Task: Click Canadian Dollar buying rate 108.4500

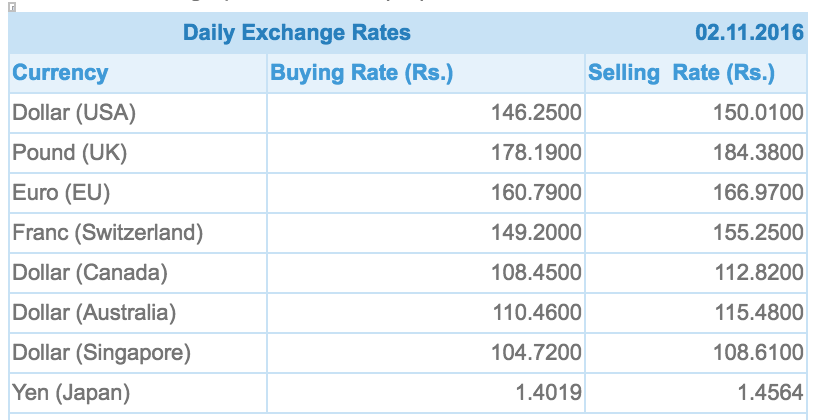Action: (536, 273)
